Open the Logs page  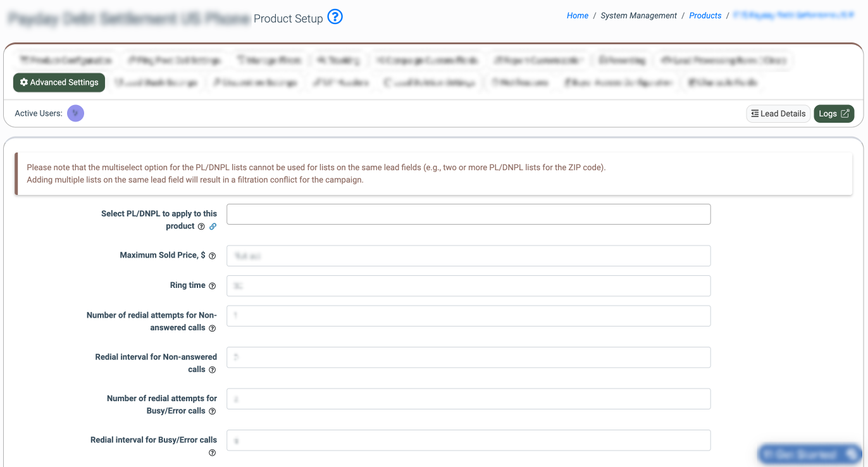833,114
